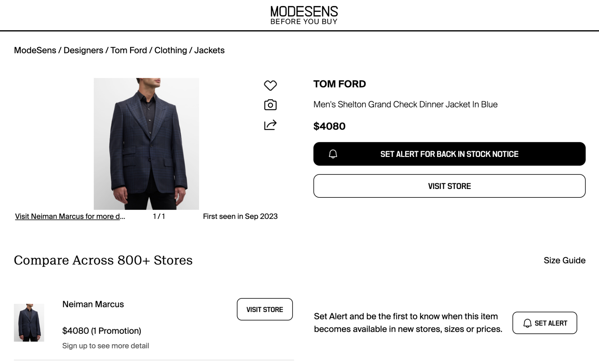Select Clothing in the breadcrumb trail
599x364 pixels.
coord(170,50)
